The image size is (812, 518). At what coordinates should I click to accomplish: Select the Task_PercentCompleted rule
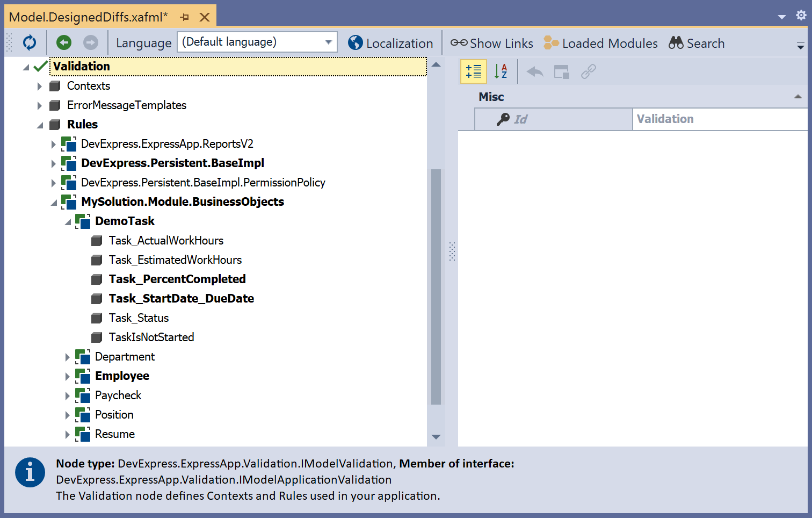pyautogui.click(x=177, y=279)
